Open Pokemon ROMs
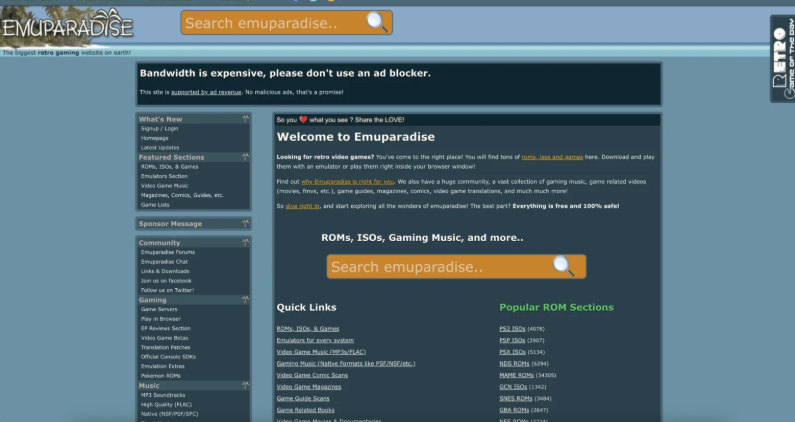Viewport: 795px width, 422px height. click(x=161, y=376)
